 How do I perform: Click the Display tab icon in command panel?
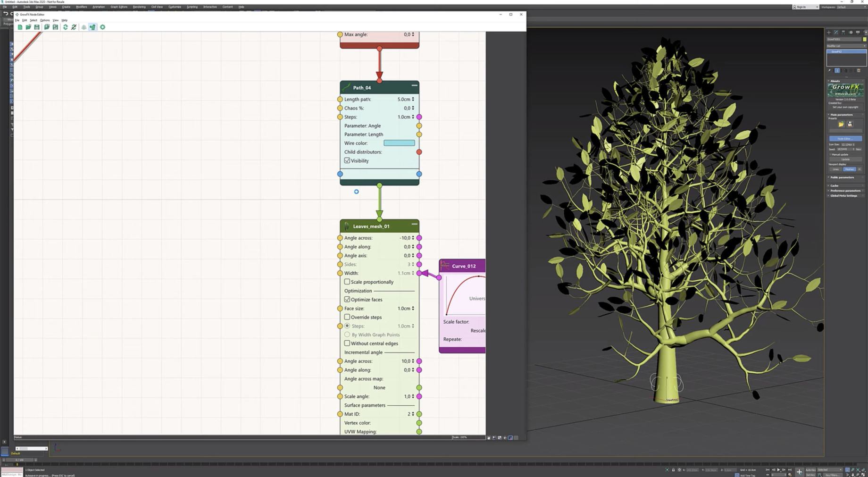[858, 32]
